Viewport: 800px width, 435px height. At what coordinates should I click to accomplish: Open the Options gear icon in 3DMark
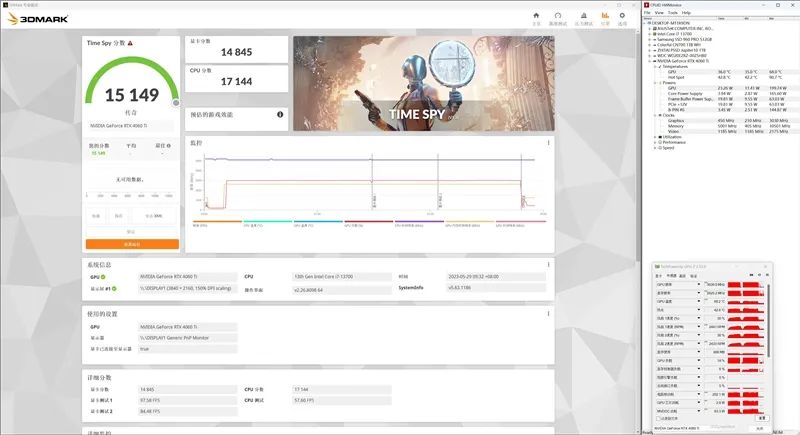coord(622,16)
